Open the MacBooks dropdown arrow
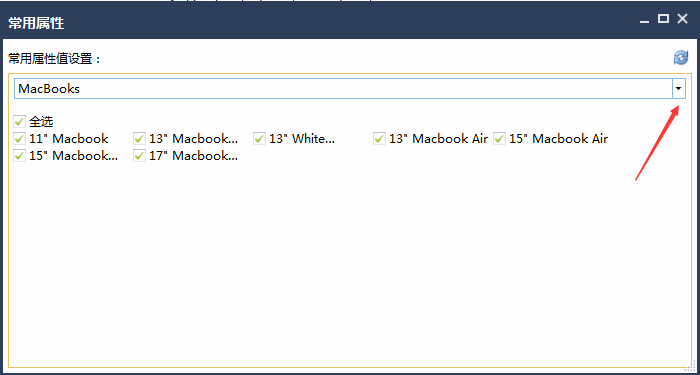Screen dimensions: 700x375 click(x=679, y=89)
